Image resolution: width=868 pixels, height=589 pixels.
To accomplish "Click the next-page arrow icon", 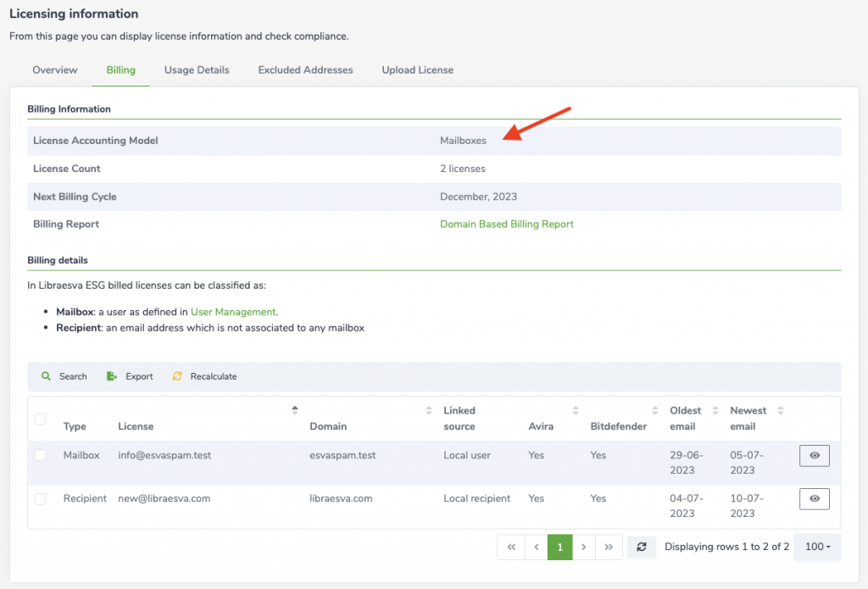I will point(584,547).
